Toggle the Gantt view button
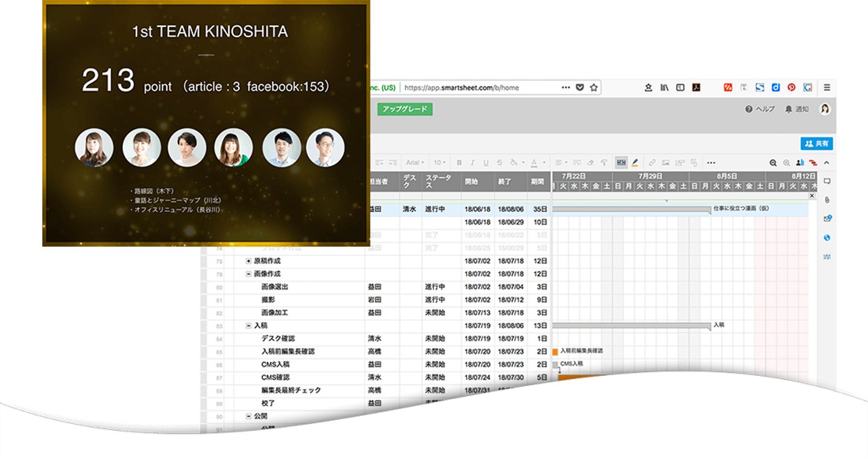 click(621, 162)
